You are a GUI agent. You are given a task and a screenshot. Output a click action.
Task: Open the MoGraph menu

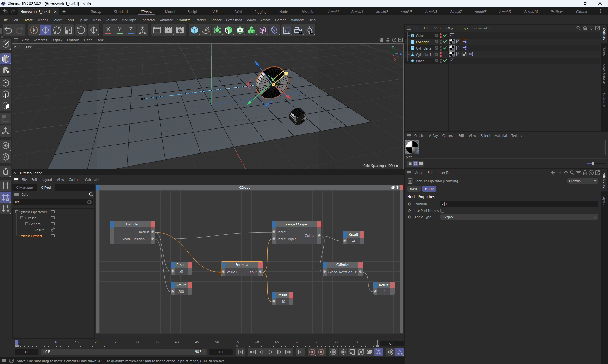click(x=129, y=20)
